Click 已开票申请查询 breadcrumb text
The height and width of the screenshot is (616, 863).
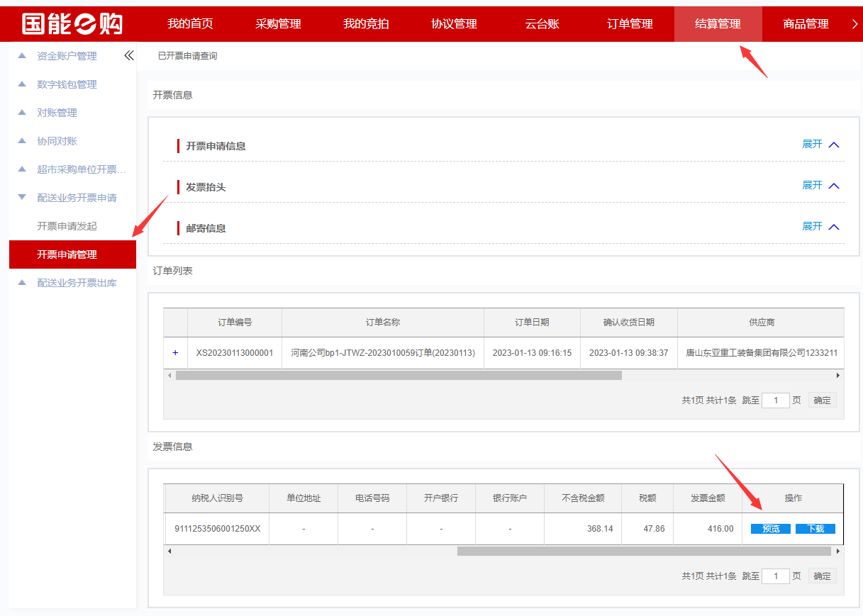(x=187, y=56)
